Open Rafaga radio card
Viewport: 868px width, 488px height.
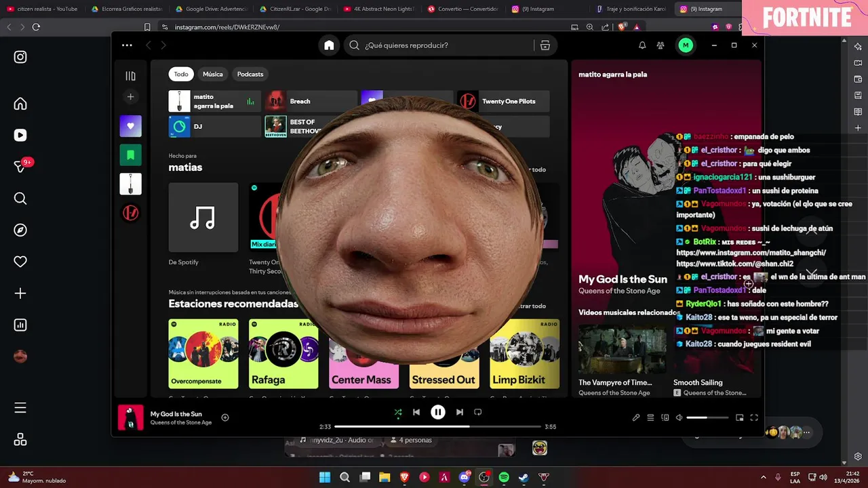click(283, 354)
